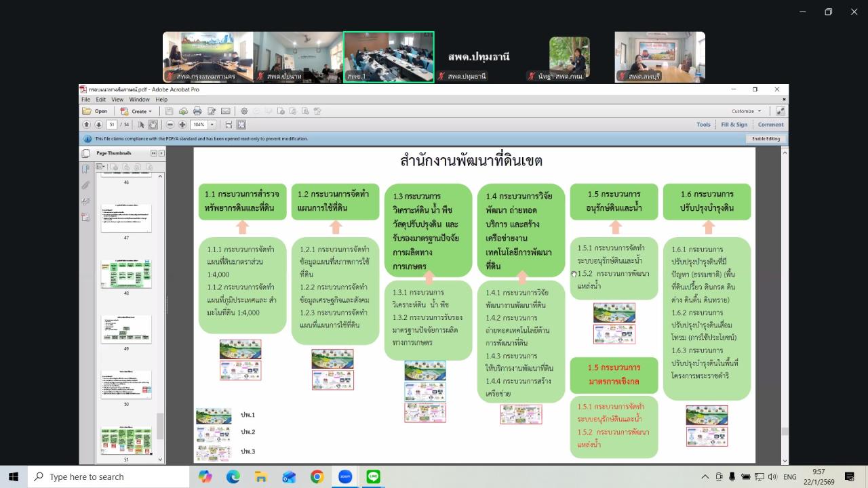The height and width of the screenshot is (488, 868).
Task: Open the File menu
Action: point(86,98)
